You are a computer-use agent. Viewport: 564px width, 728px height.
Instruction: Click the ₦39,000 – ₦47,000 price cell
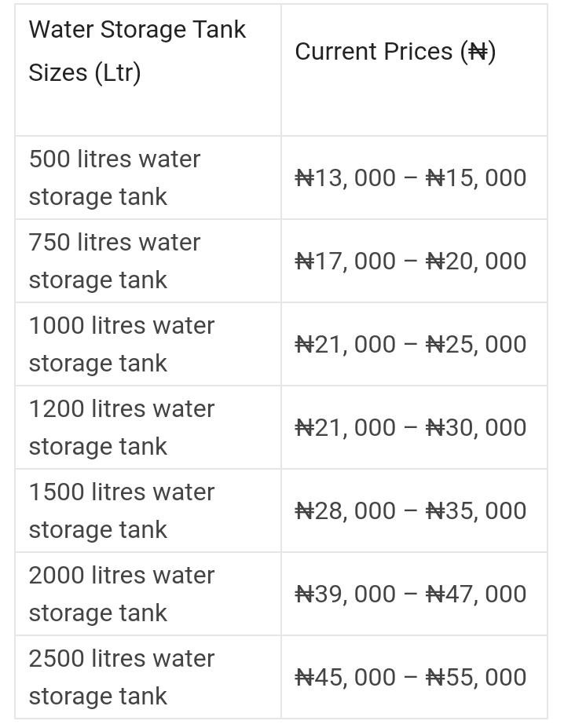410,594
